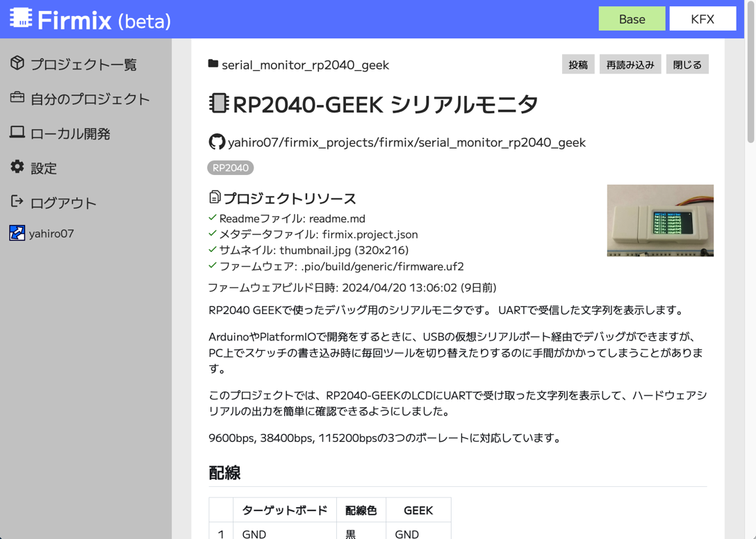Image resolution: width=756 pixels, height=539 pixels.
Task: Click the project list cube icon
Action: point(17,63)
